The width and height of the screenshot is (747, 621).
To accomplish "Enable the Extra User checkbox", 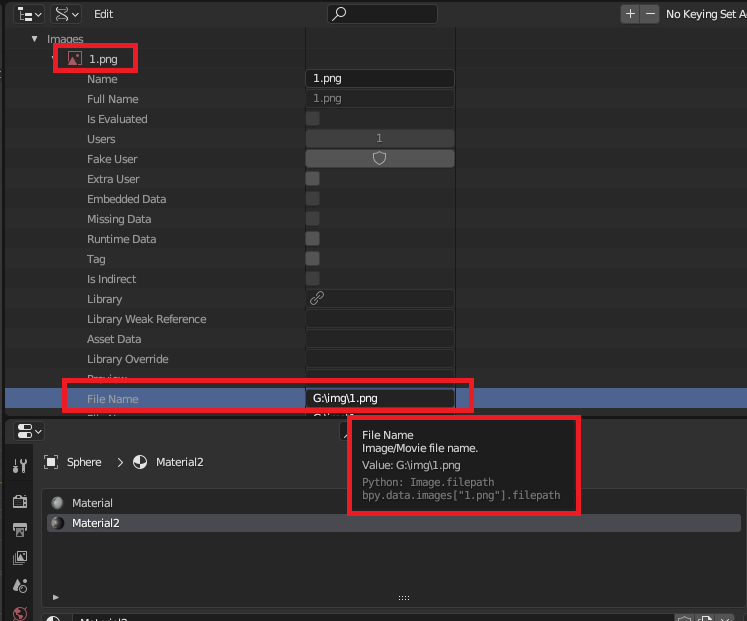I will click(x=313, y=179).
